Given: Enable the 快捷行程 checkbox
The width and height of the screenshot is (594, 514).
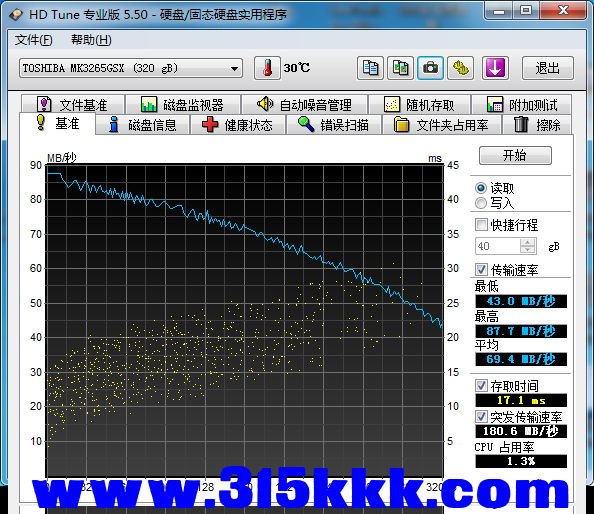Looking at the screenshot, I should tap(481, 225).
